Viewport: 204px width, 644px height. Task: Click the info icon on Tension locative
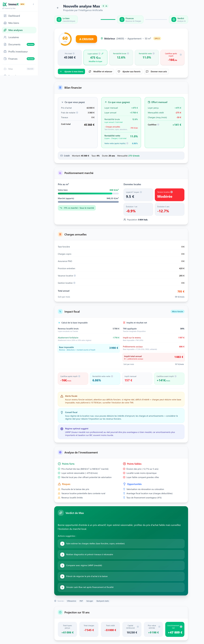coord(171,192)
